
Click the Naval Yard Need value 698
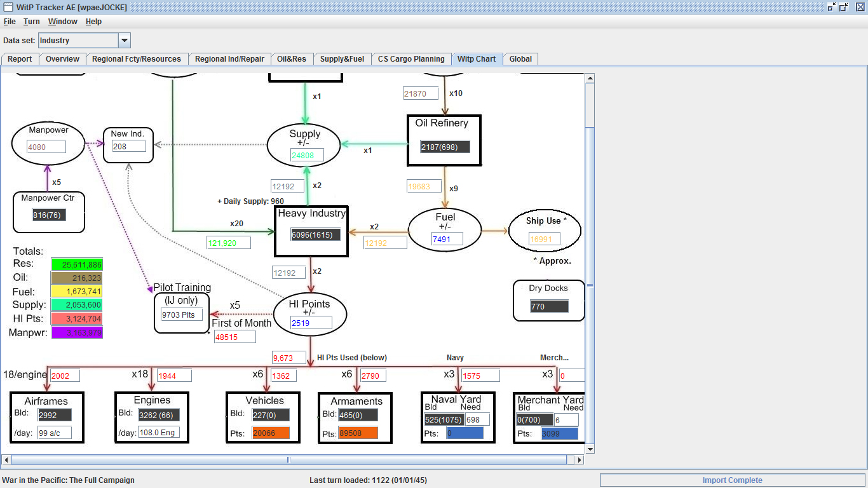tap(477, 419)
